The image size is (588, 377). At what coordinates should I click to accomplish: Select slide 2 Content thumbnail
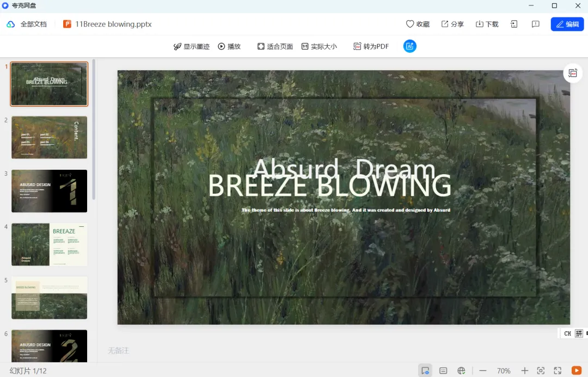[x=49, y=138]
